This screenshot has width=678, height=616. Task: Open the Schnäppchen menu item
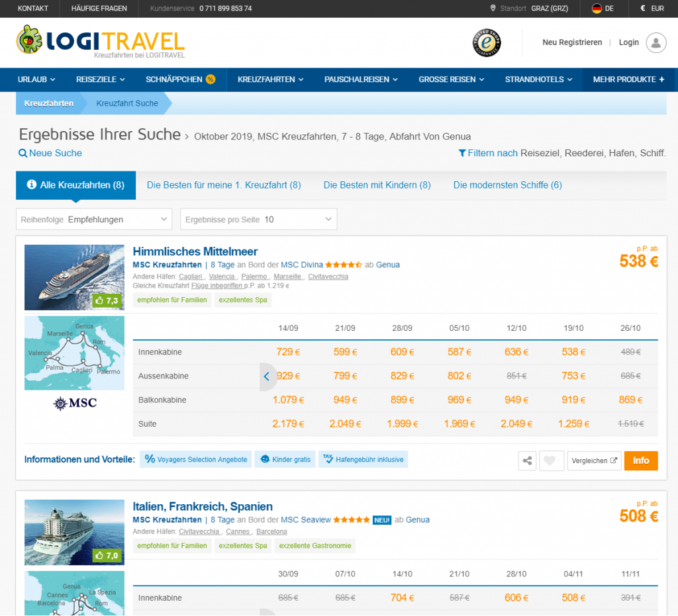point(180,79)
